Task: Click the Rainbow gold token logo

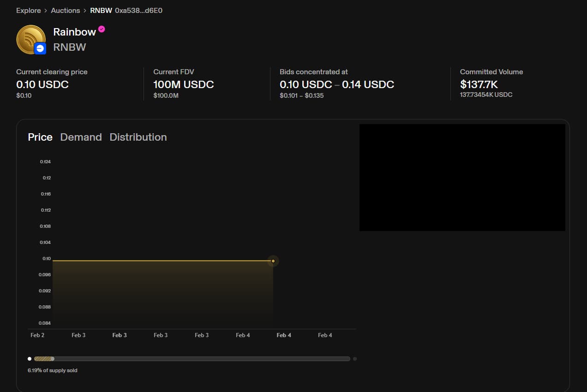Action: pyautogui.click(x=30, y=38)
